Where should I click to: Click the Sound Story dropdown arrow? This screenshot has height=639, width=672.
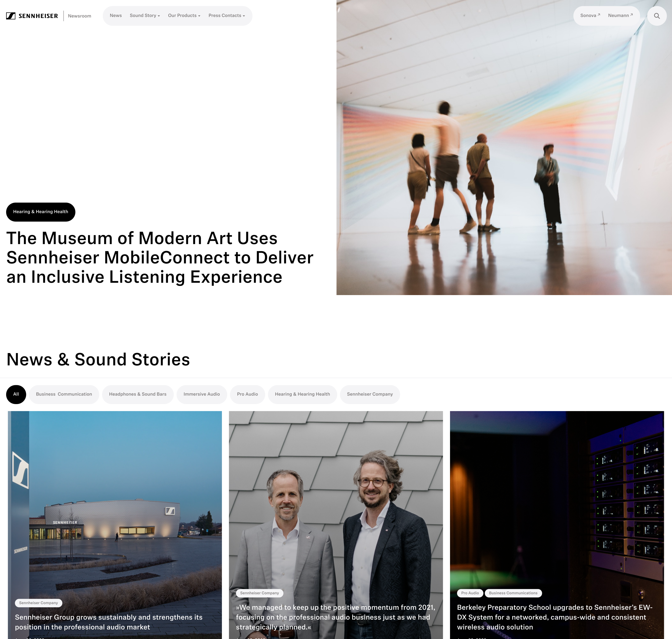[x=158, y=16]
